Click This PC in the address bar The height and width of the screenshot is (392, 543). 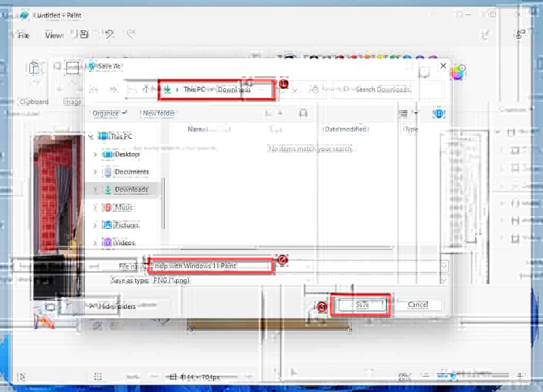(x=194, y=90)
